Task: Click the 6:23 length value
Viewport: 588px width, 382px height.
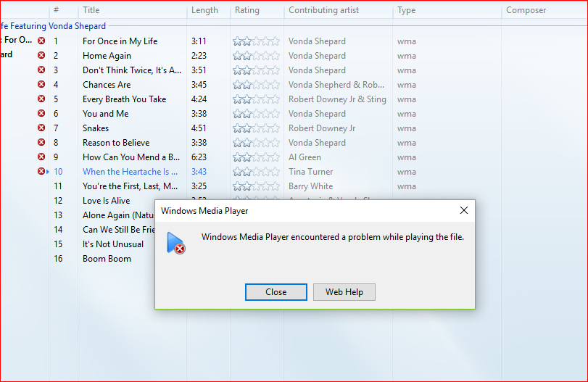Action: coord(199,157)
